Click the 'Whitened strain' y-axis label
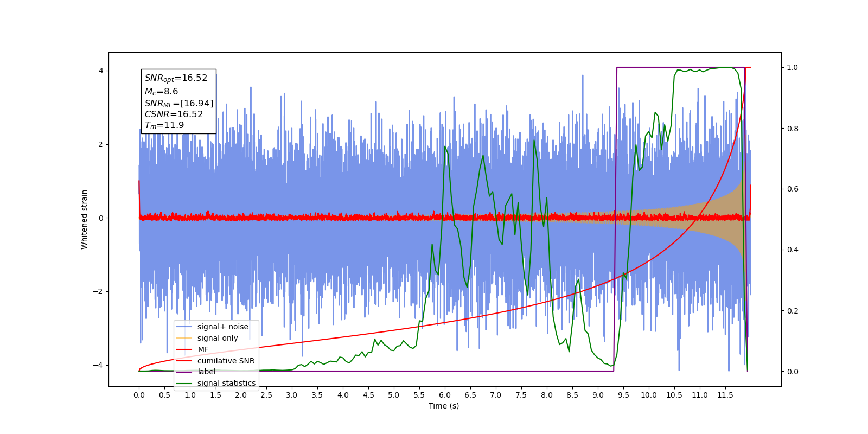Screen dimensions: 868x434 tap(84, 219)
